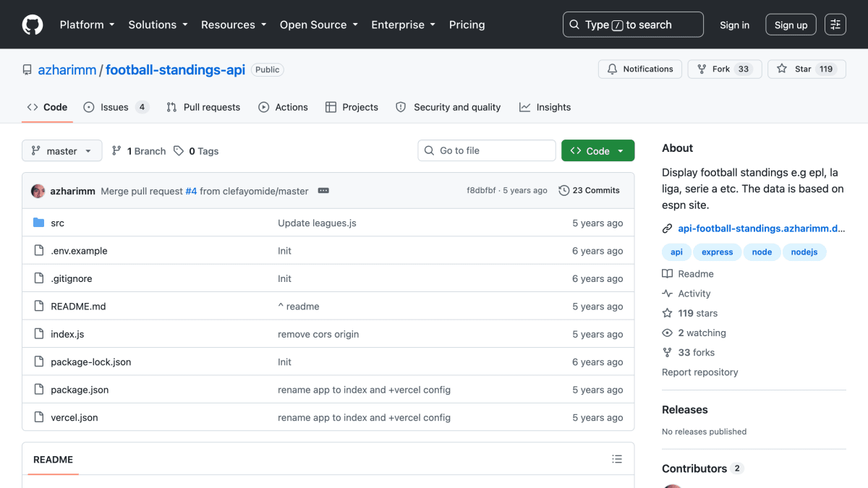Click the Go to file input
The image size is (868, 488).
pos(487,150)
